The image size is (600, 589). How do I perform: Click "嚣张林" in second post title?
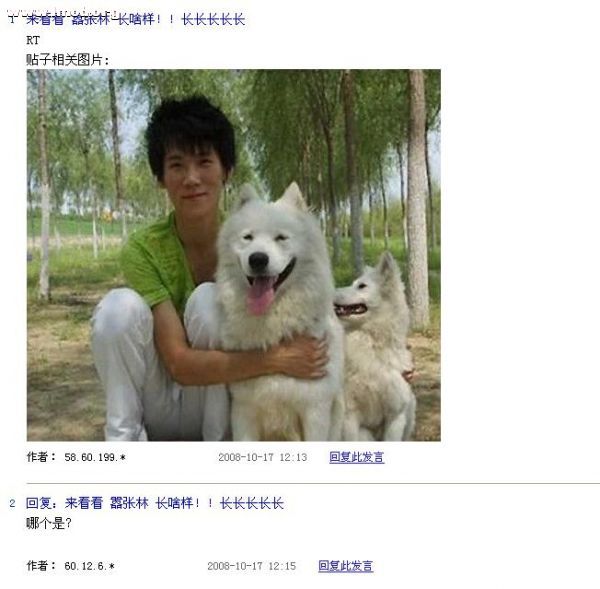[x=129, y=503]
